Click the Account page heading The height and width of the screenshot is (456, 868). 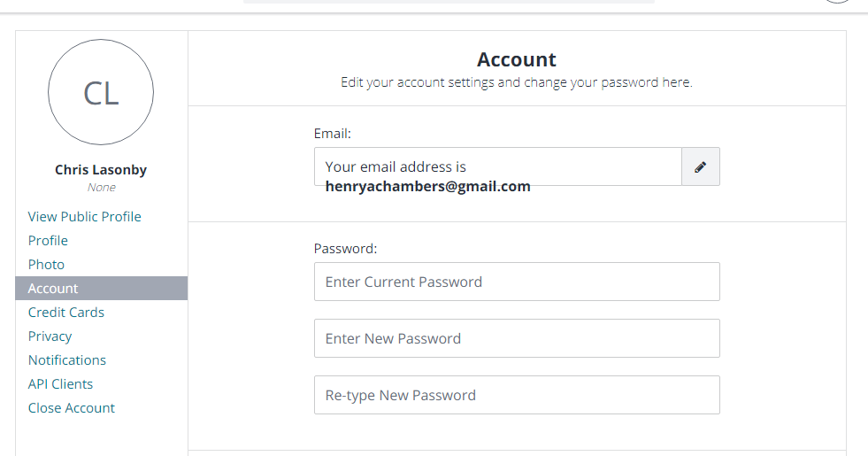click(517, 60)
